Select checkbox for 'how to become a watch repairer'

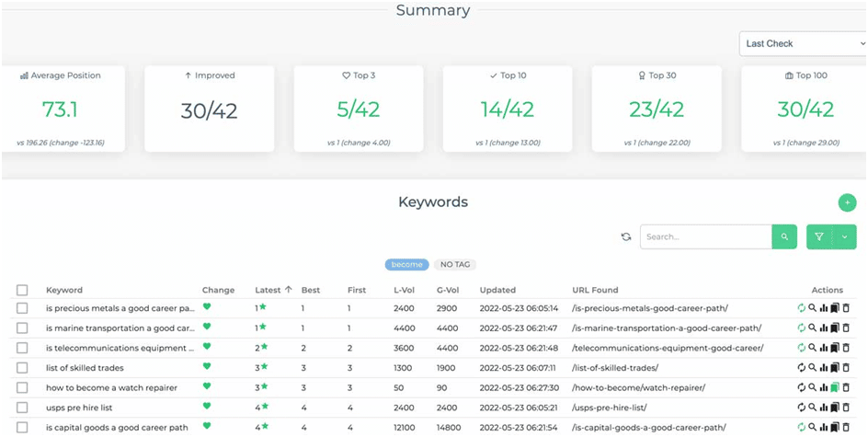tap(22, 387)
